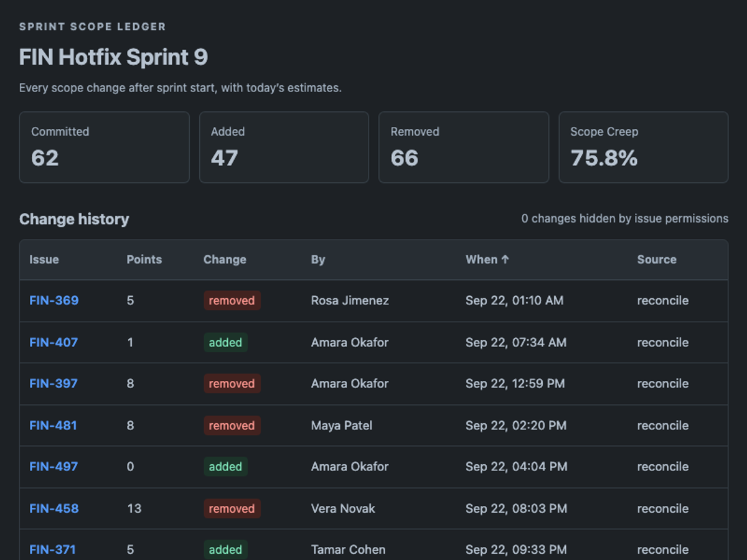747x560 pixels.
Task: Open issue link FIN-497
Action: click(x=54, y=467)
